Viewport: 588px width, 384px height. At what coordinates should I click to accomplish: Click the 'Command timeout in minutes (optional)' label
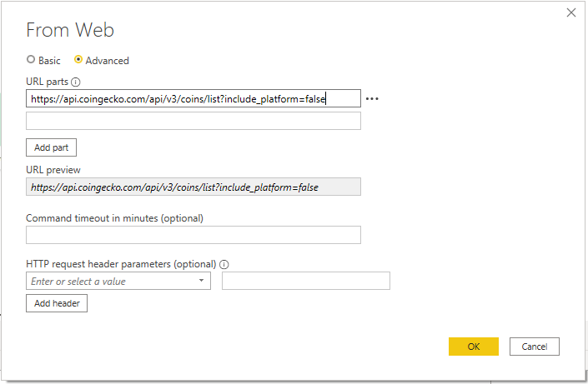point(114,218)
